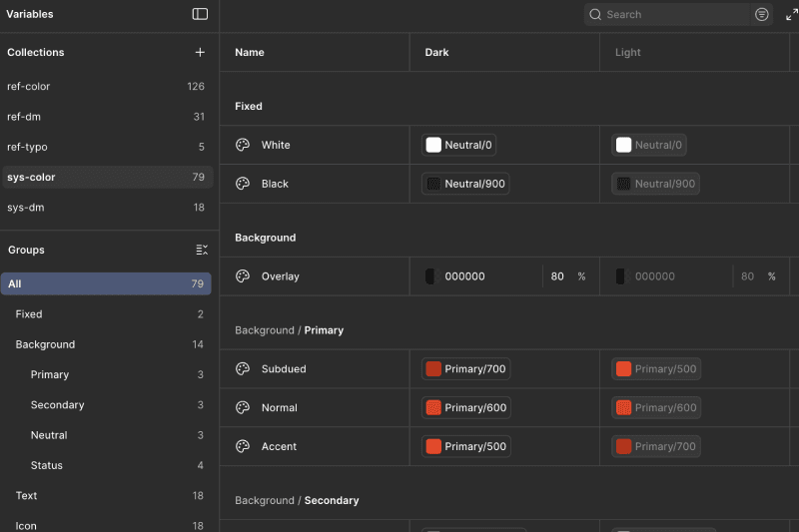
Task: Click the Name column header
Action: pos(249,53)
